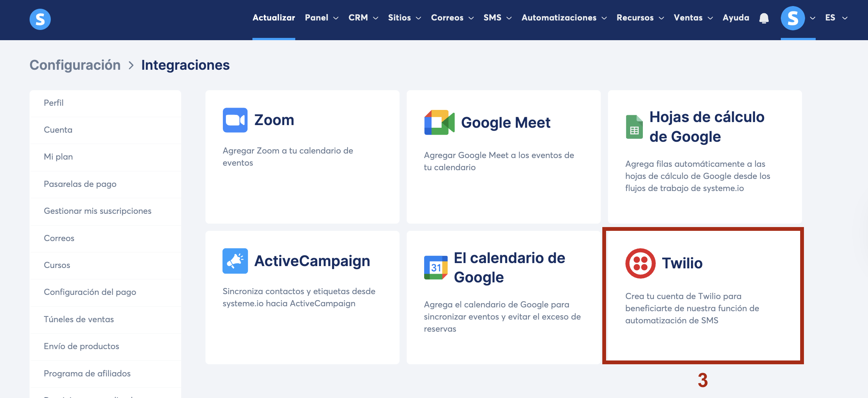Open Perfil settings in sidebar
Image resolution: width=868 pixels, height=398 pixels.
point(105,103)
